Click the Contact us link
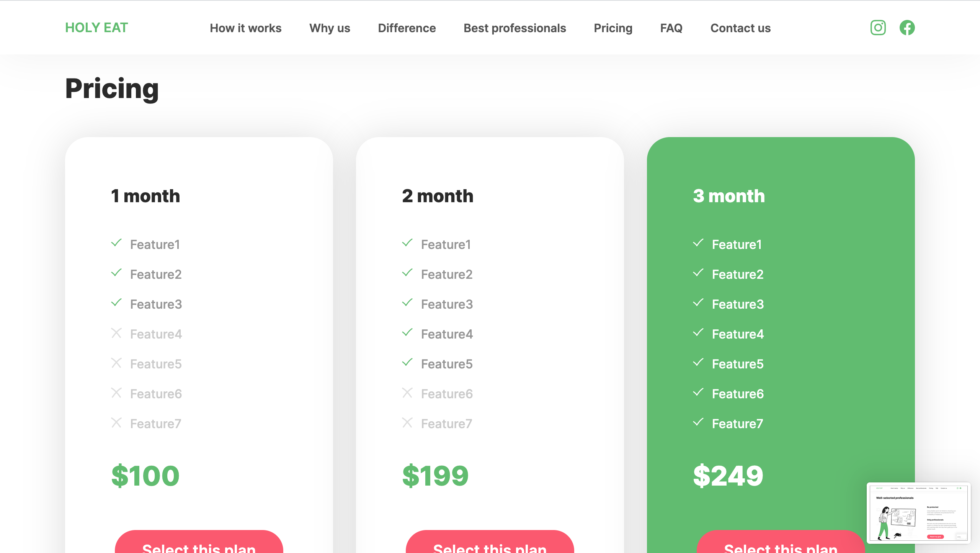Image resolution: width=980 pixels, height=553 pixels. coord(740,28)
